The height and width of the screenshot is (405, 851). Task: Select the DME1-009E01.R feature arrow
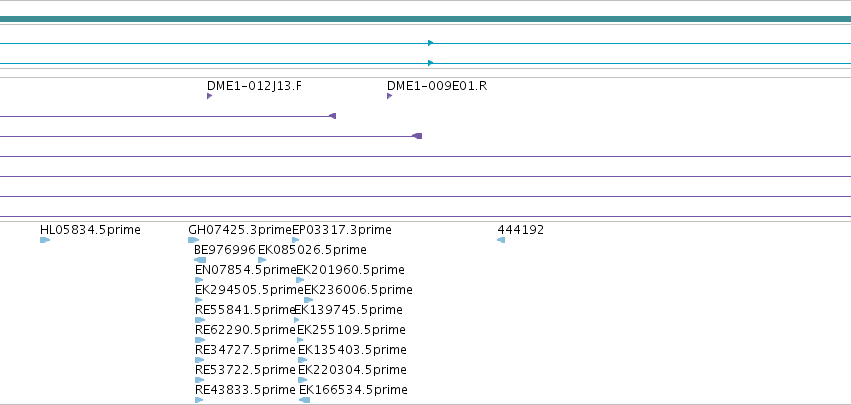coord(390,96)
